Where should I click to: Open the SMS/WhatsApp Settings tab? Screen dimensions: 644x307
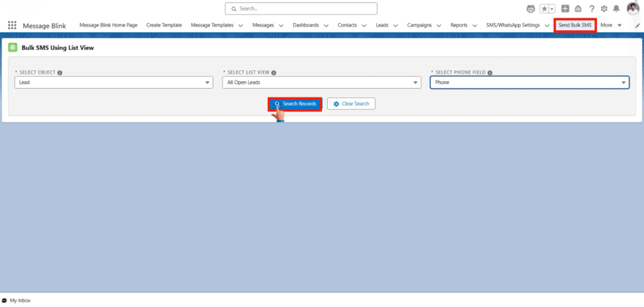[x=513, y=25]
